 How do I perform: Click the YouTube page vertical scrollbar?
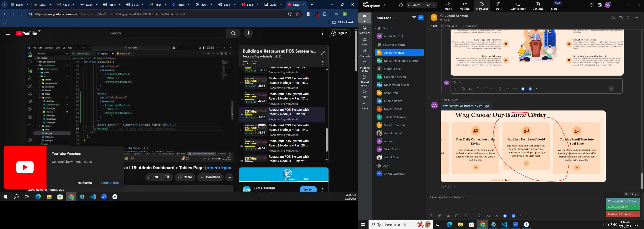click(356, 51)
